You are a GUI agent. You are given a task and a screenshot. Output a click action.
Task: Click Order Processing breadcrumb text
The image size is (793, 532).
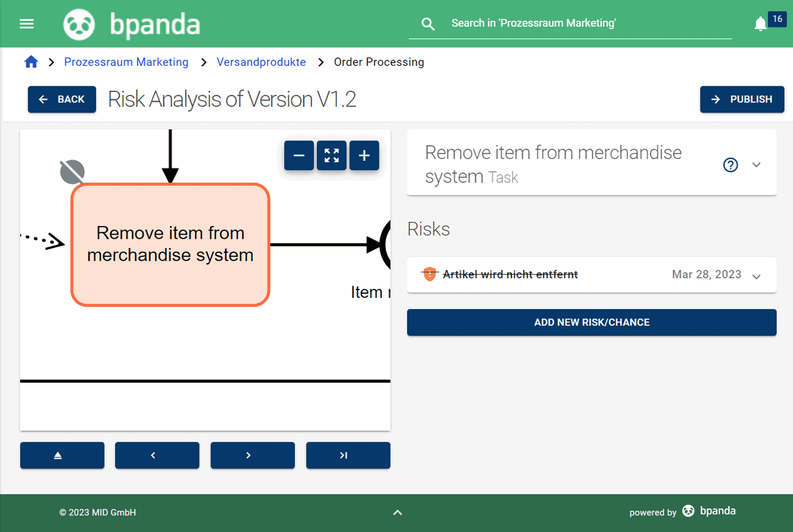(x=379, y=62)
